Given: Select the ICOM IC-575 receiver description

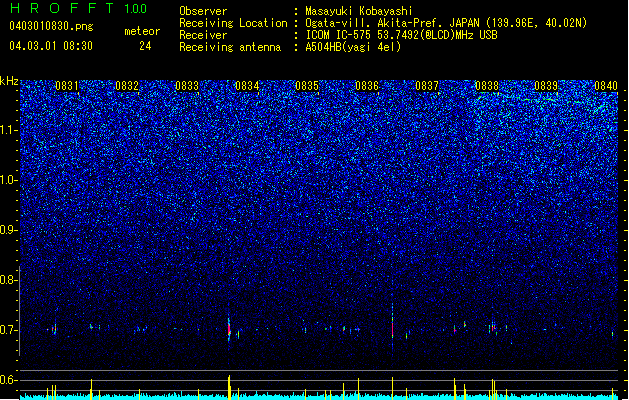Looking at the screenshot, I should pyautogui.click(x=401, y=35).
